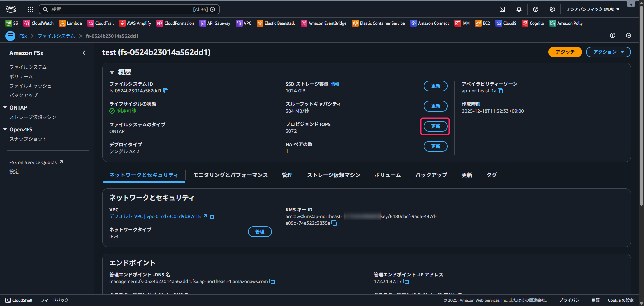
Task: Open the Cognito shortcut
Action: pyautogui.click(x=533, y=23)
